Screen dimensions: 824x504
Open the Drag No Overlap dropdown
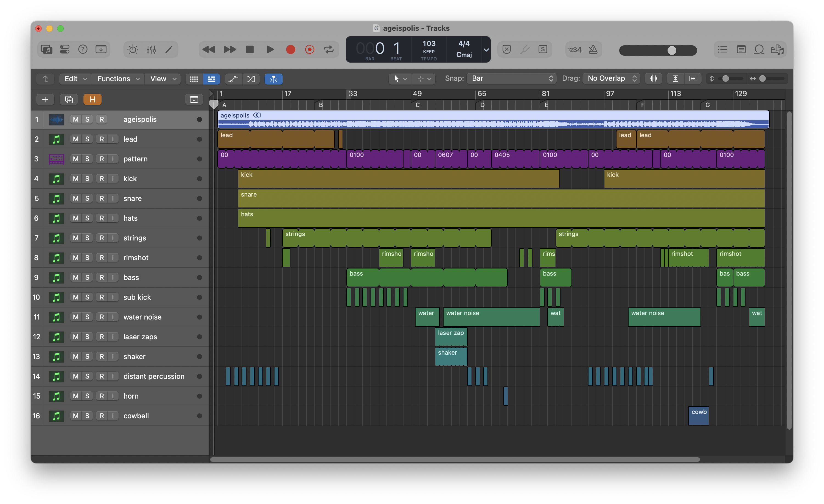(611, 78)
